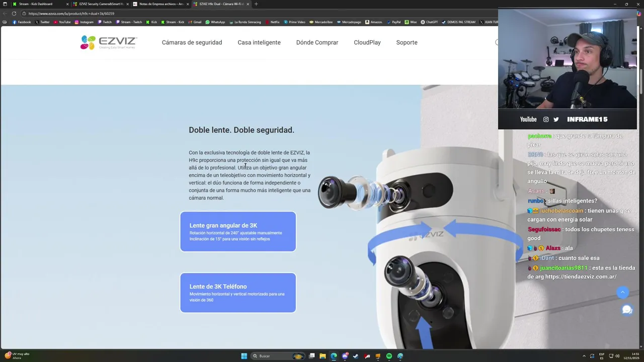The image size is (644, 362).
Task: Click the scroll-to-top arrow button
Action: [622, 292]
